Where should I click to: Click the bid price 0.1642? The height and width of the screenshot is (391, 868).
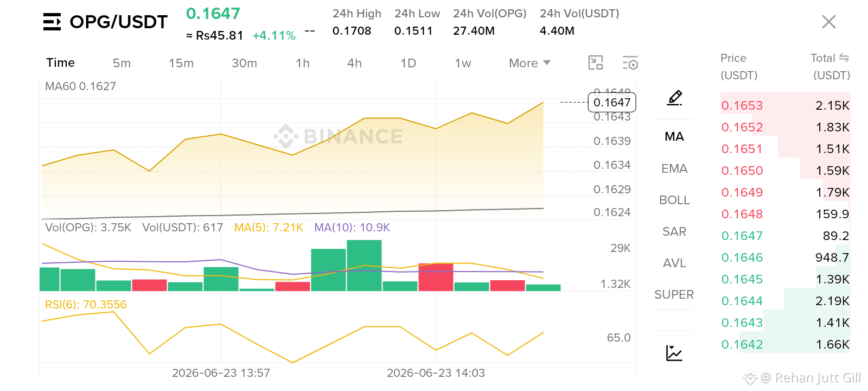tap(742, 344)
